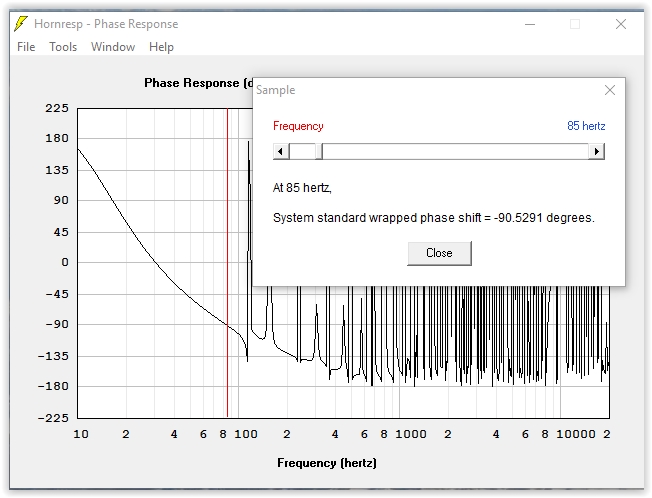Click the -90 y-axis label
The image size is (652, 498).
click(57, 324)
